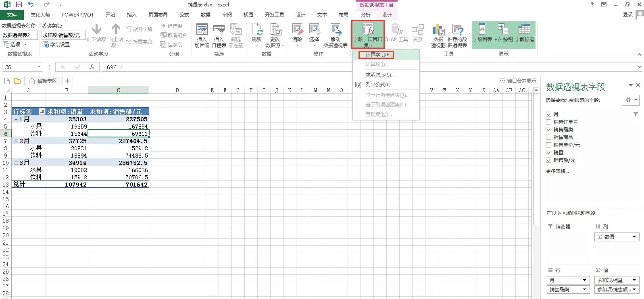The width and height of the screenshot is (644, 299).
Task: Open dropdown for 销售品类 in Rows area
Action: 584,289
